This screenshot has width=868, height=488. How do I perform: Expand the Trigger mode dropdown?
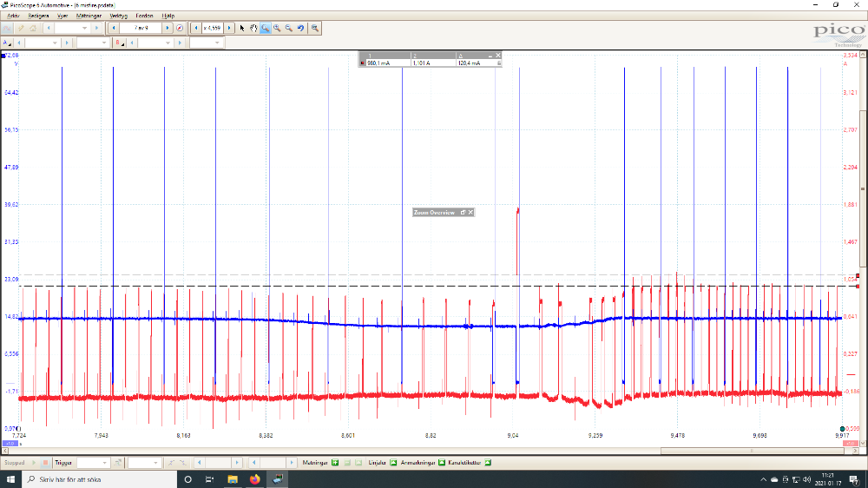[106, 463]
